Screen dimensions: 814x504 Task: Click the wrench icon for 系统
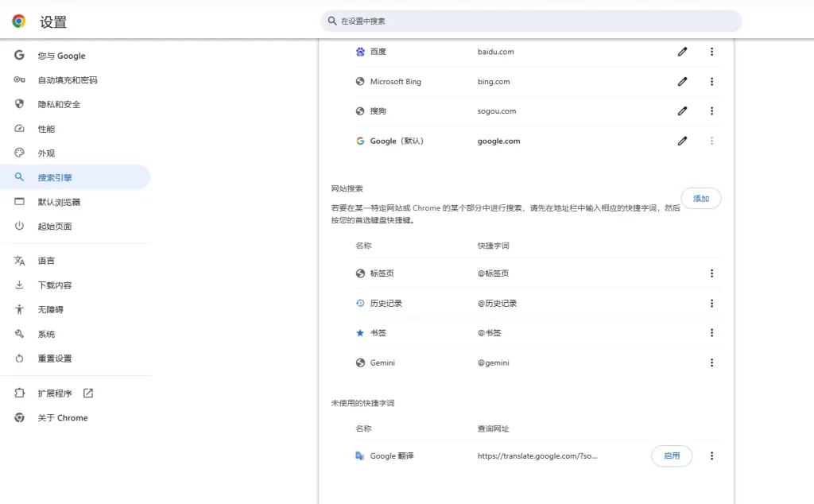click(19, 334)
